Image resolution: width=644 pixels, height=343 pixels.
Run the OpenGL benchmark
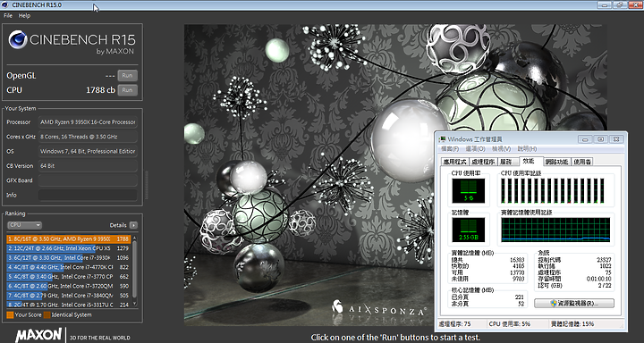[127, 76]
